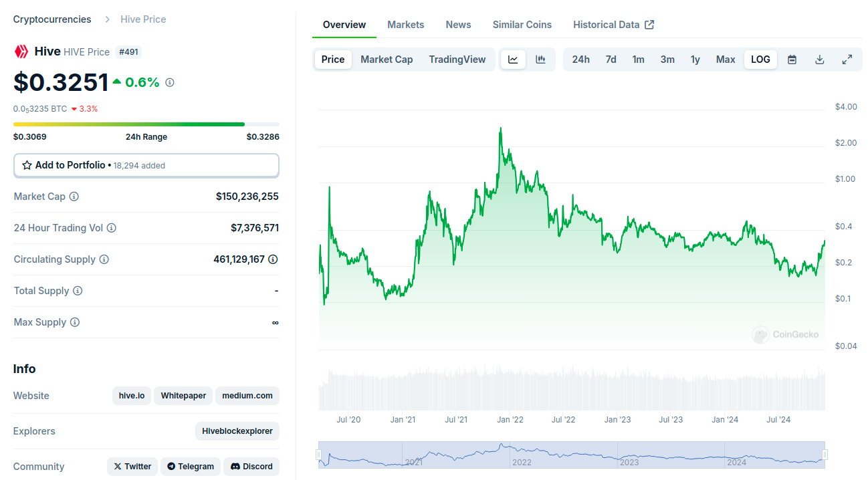Switch to the Markets tab
This screenshot has width=868, height=480.
tap(406, 25)
